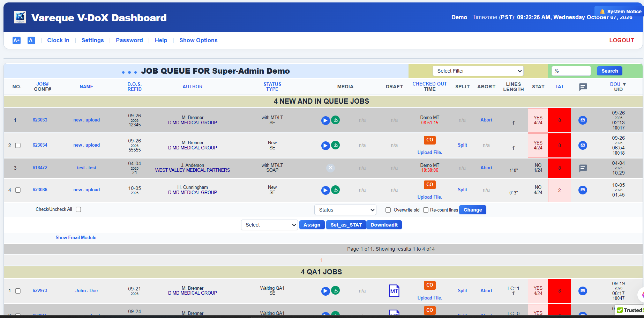Download audio for job 623034
644x318 pixels.
335,145
